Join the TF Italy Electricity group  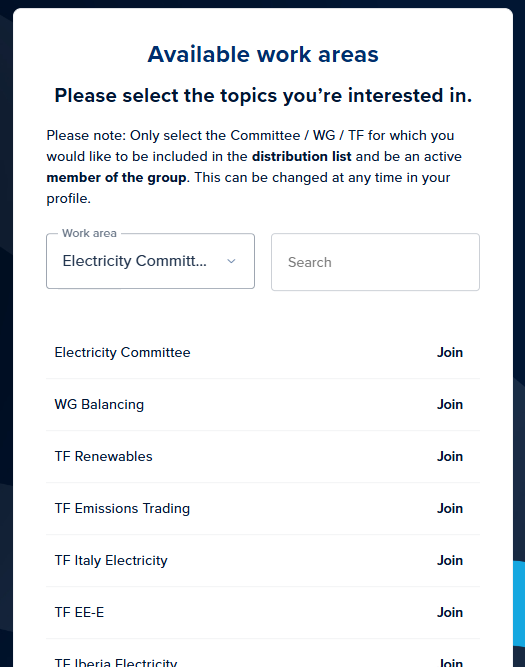pos(450,560)
